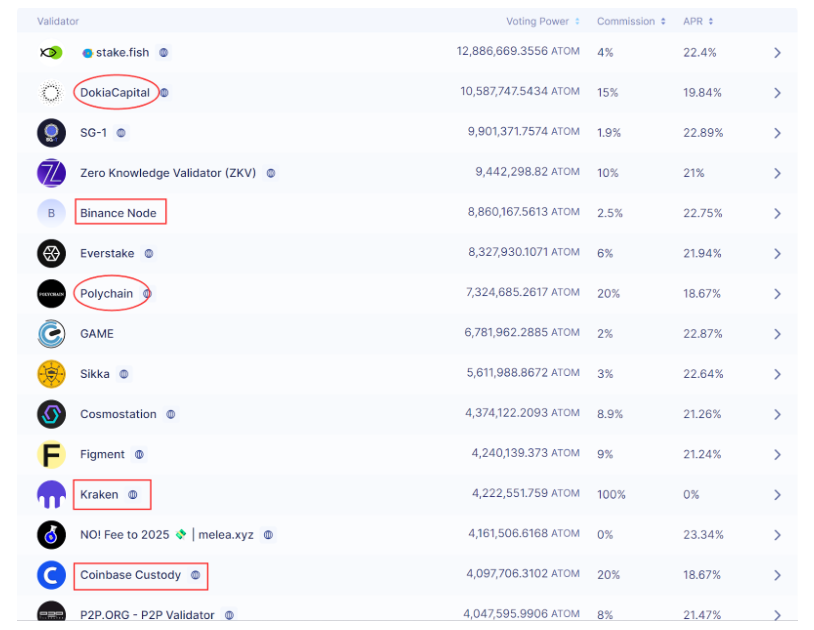Screen dimensions: 814x630
Task: Open the Binance Node validator name
Action: tap(118, 213)
